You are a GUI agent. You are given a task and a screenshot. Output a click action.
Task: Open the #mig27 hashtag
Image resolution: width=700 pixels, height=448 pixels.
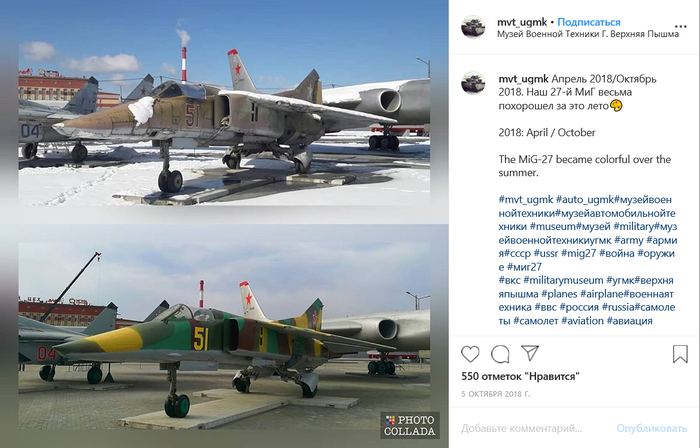coord(578,253)
